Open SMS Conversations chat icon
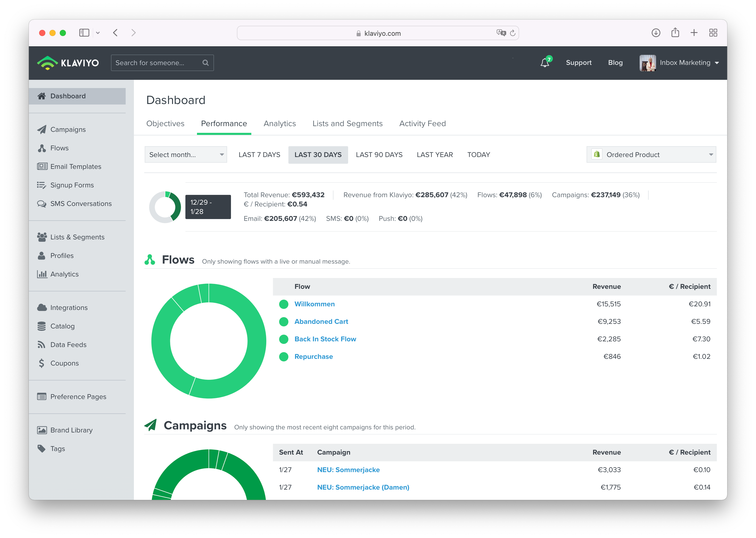Screen dimensions: 756x538 (x=42, y=204)
